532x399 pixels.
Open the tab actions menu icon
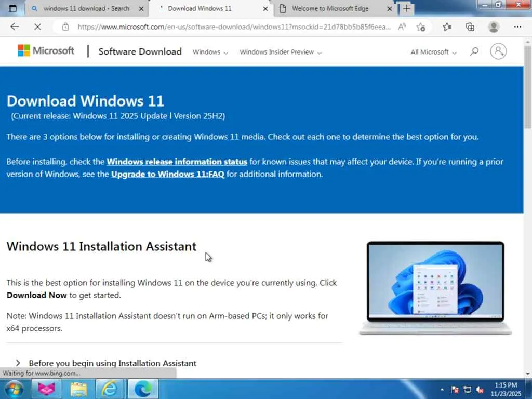tap(12, 8)
